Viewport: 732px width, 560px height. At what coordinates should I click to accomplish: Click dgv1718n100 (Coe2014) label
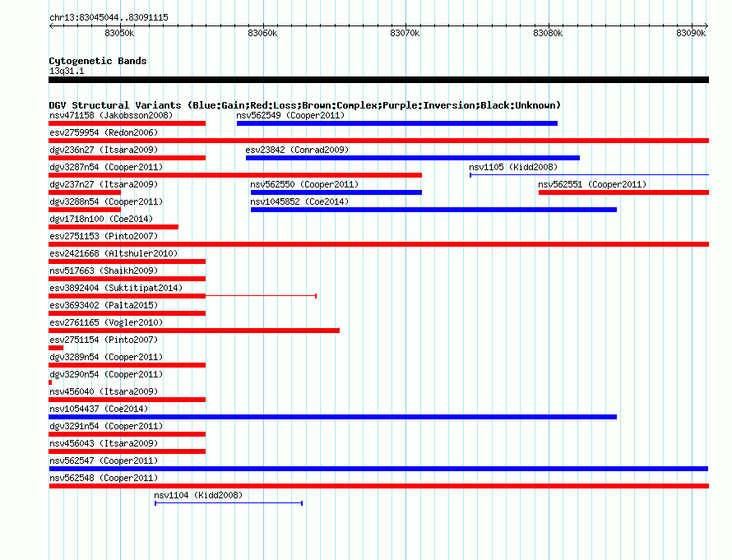click(101, 219)
